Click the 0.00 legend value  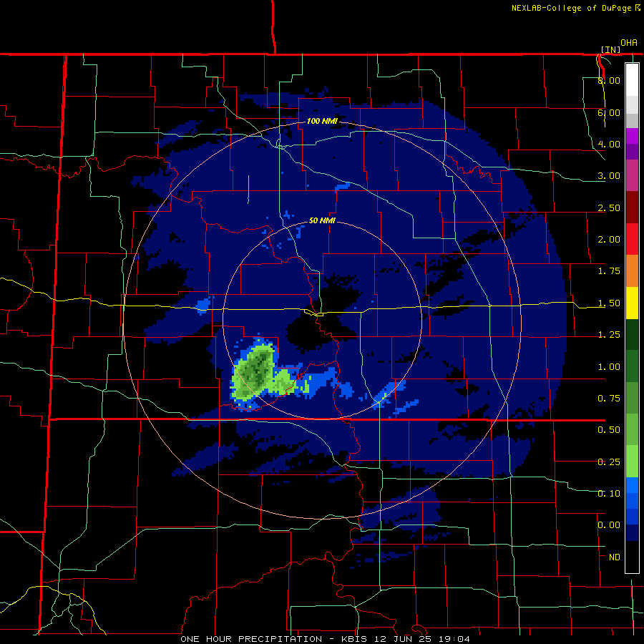609,525
